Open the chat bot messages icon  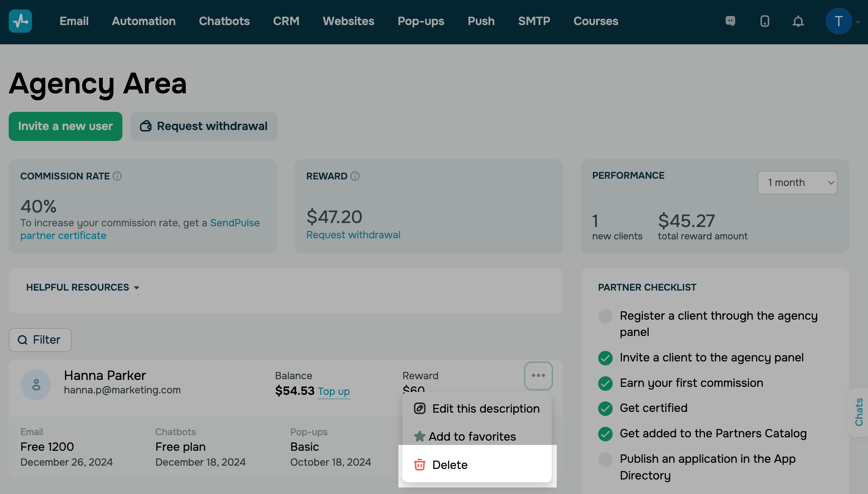730,21
